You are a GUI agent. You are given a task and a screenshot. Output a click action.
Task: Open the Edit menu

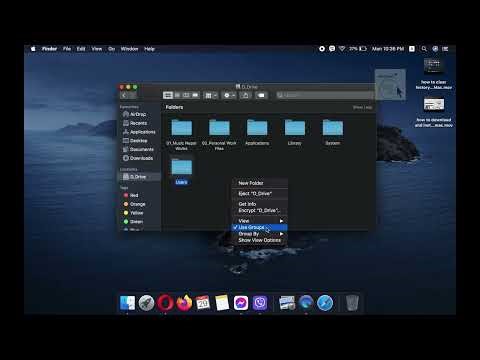pos(81,49)
